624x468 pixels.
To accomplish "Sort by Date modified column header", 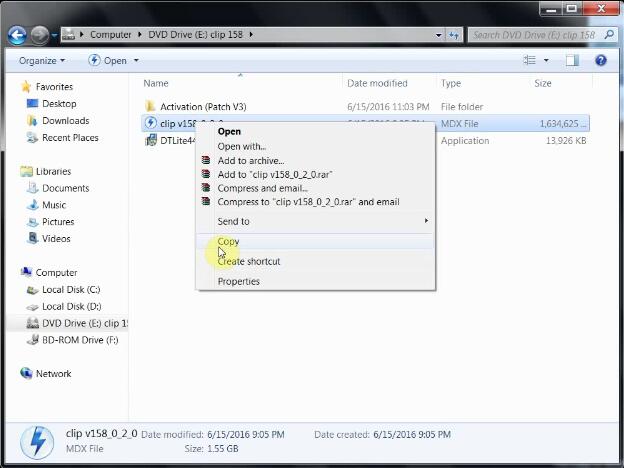I will tap(377, 83).
